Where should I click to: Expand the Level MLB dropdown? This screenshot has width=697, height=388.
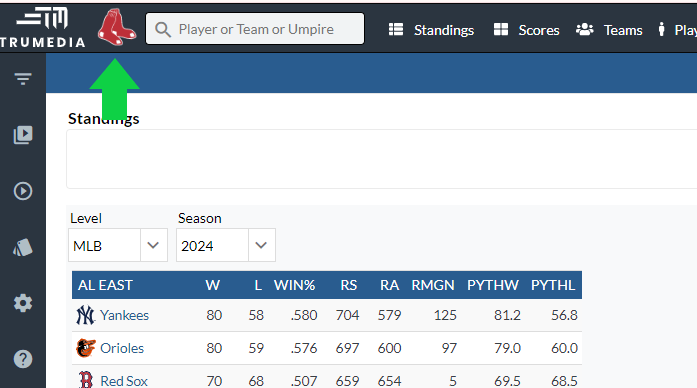pos(118,245)
